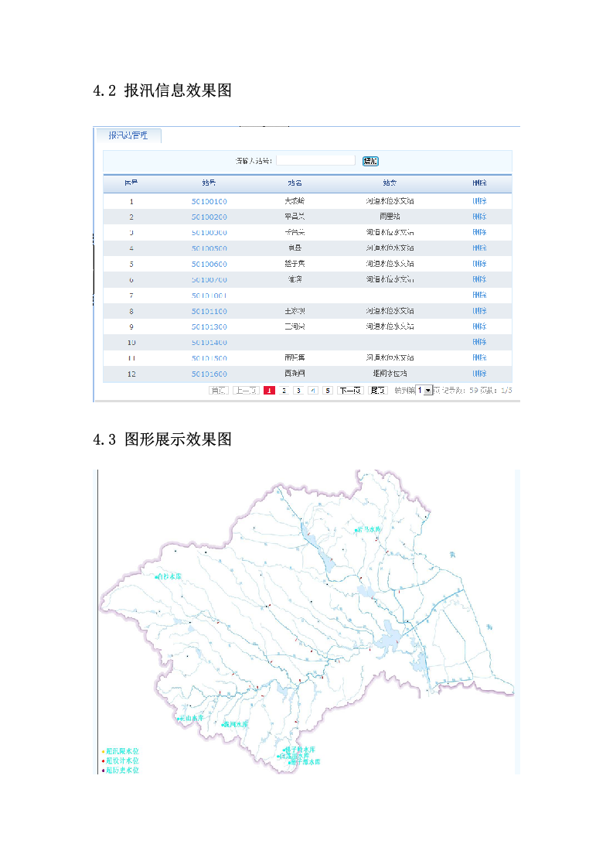Screen dimensions: 613x868
Task: Click 河道水位水文站 cell in row 1
Action: tap(390, 201)
